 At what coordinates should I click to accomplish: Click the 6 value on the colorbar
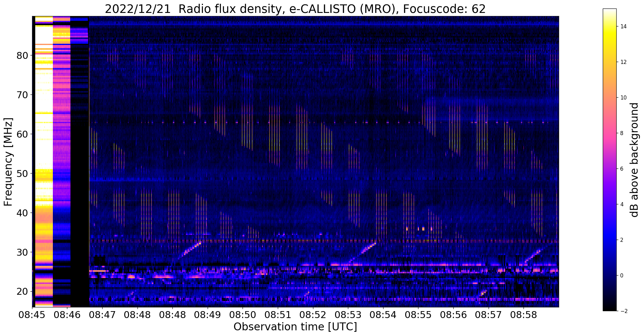621,169
